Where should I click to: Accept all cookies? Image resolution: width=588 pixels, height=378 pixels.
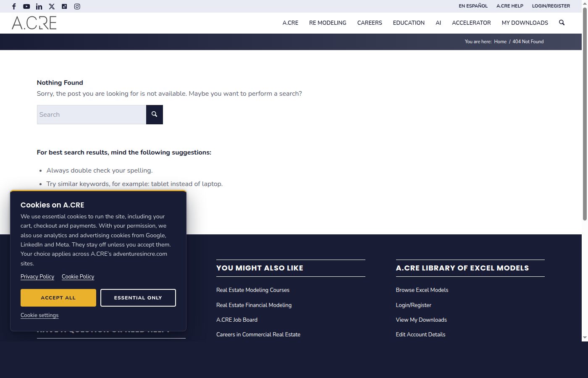[58, 298]
